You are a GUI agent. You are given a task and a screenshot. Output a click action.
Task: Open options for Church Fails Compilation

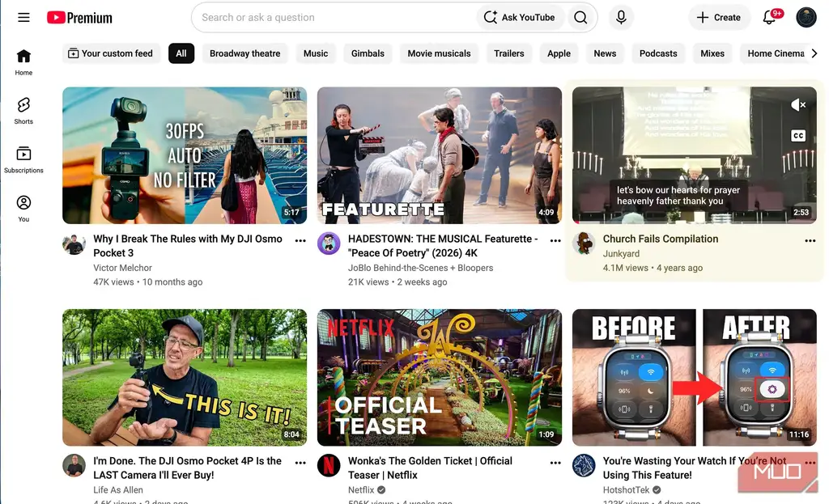810,240
